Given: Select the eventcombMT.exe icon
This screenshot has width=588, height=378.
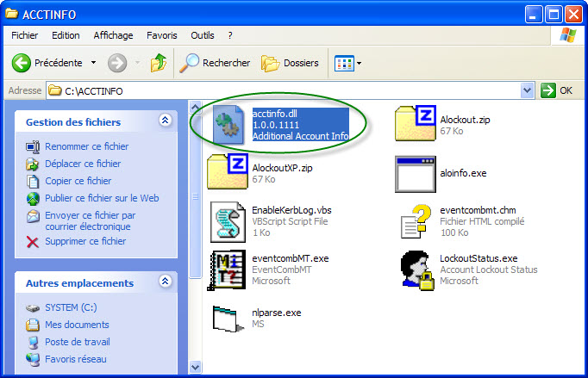Looking at the screenshot, I should (228, 270).
